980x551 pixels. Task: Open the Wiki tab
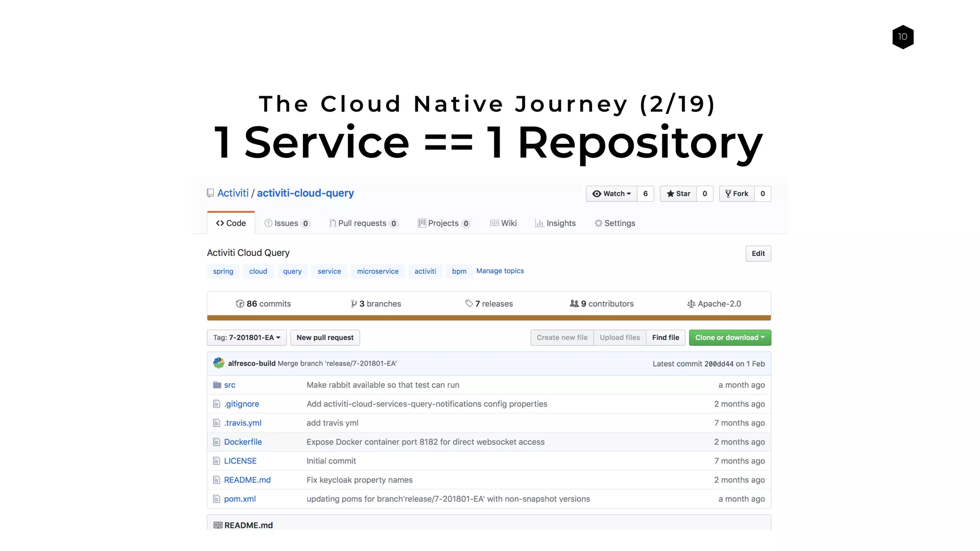point(503,223)
